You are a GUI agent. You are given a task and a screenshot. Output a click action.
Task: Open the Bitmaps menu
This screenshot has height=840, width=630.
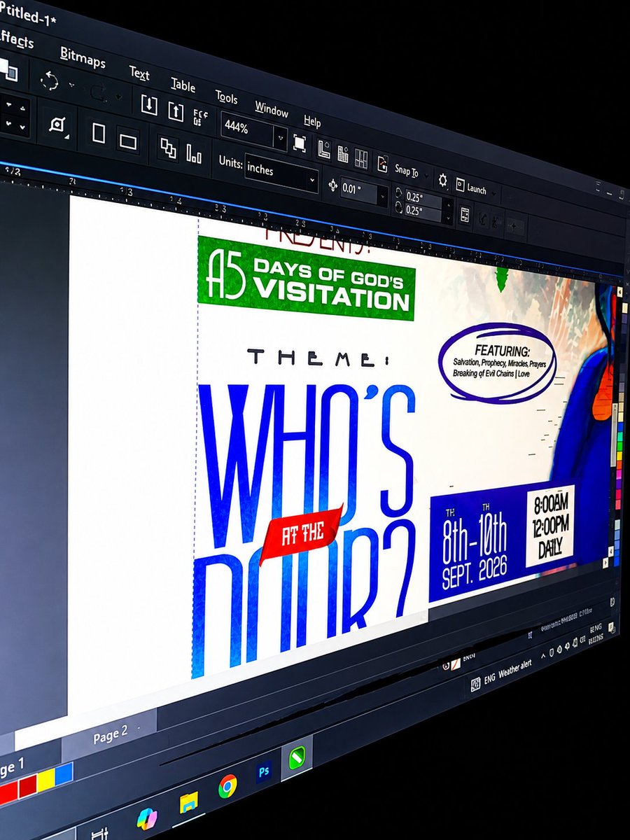click(83, 57)
